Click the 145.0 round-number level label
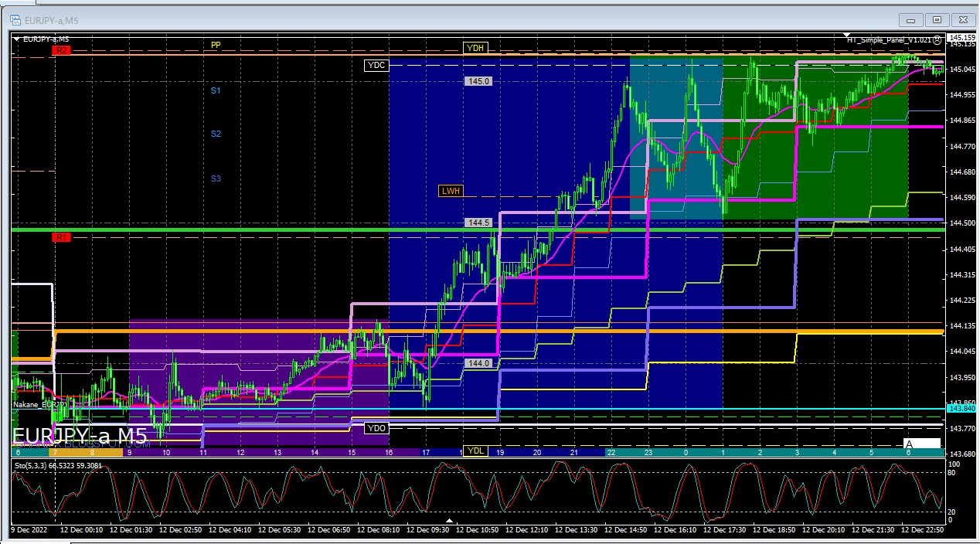980x544 pixels. click(x=478, y=81)
